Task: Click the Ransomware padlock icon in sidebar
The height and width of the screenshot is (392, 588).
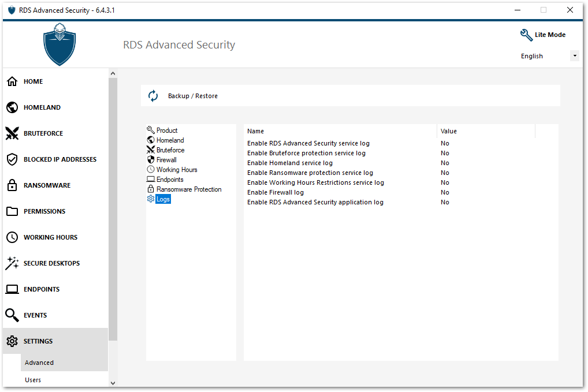Action: [12, 185]
